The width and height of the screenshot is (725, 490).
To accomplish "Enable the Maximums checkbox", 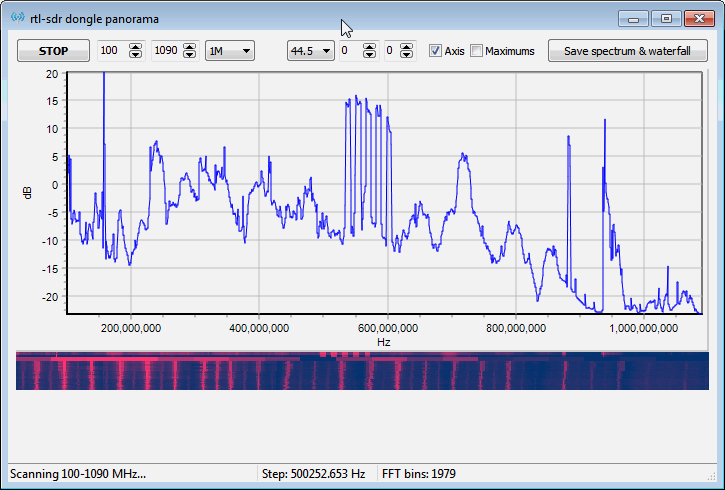I will pos(477,51).
